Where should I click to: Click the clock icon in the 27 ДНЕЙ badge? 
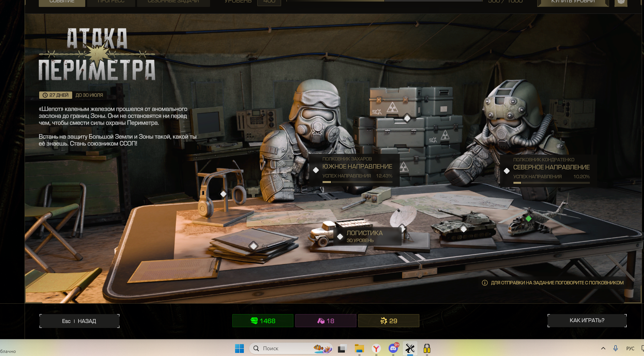(45, 95)
